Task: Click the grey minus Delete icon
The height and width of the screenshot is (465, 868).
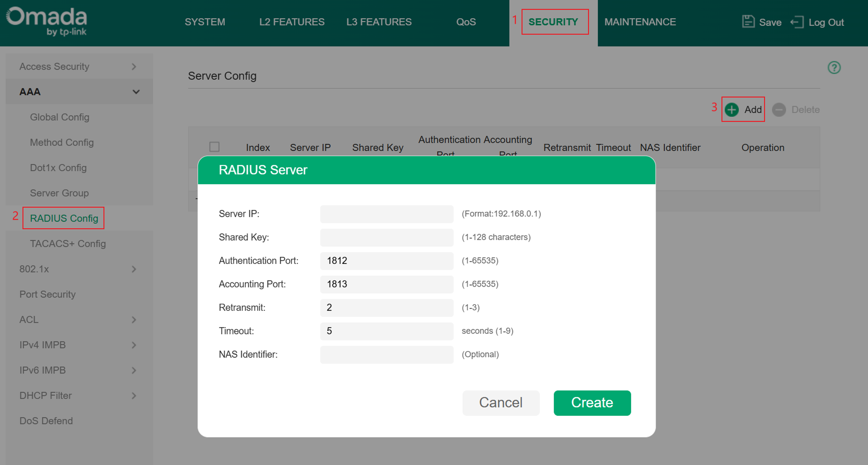Action: click(779, 109)
